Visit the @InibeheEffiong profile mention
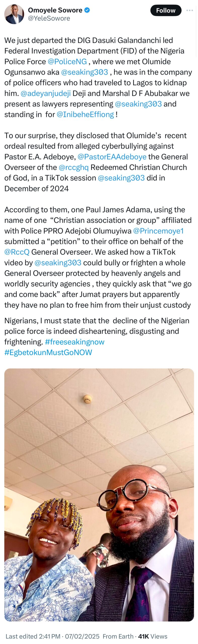Image resolution: width=198 pixels, height=644 pixels. (85, 114)
